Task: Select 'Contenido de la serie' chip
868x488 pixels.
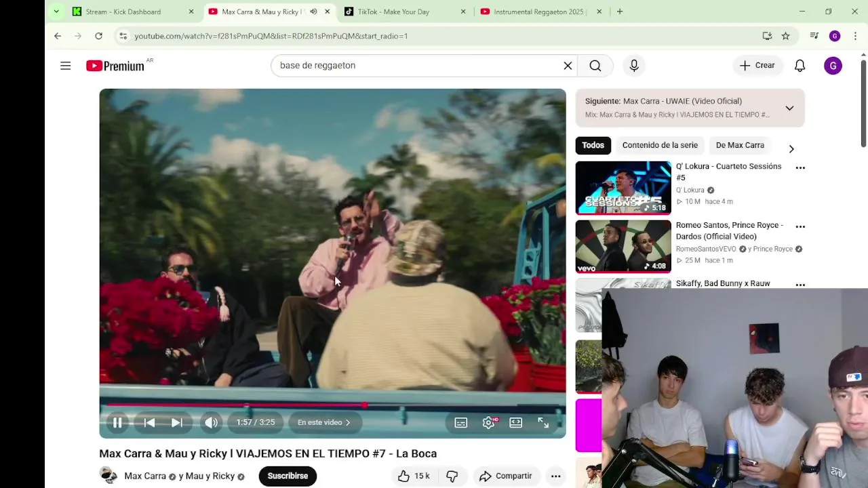Action: click(x=660, y=145)
